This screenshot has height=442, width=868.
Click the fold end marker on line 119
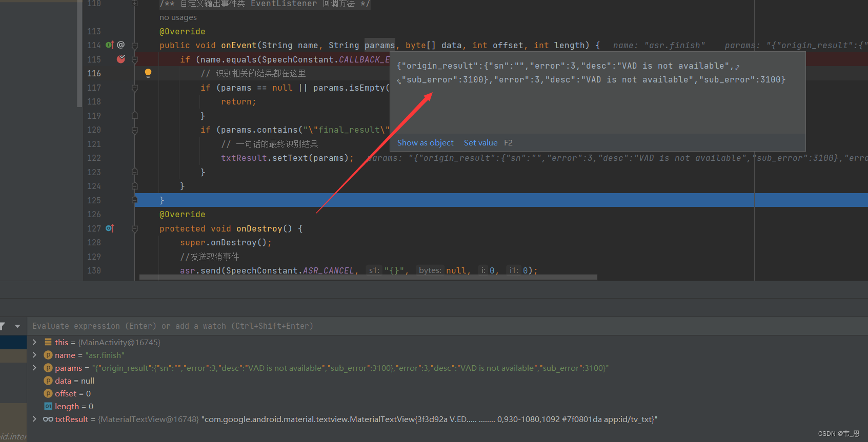pos(134,116)
